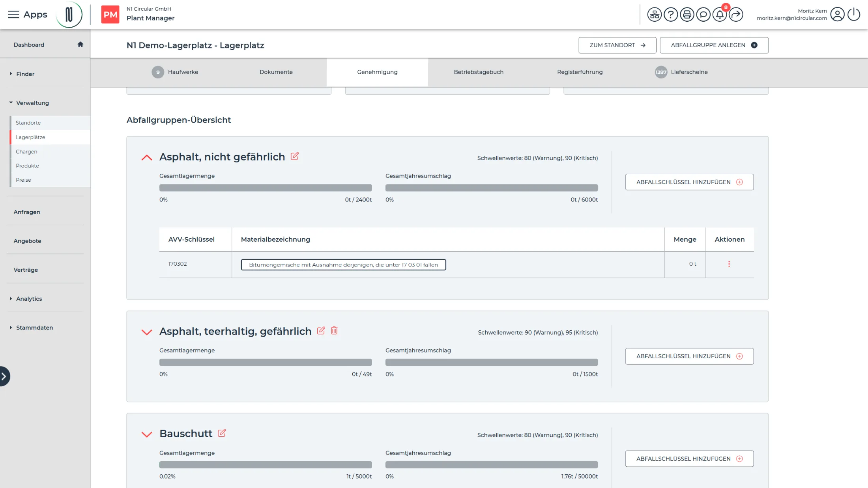This screenshot has width=868, height=488.
Task: Collapse Asphalt, nicht gefährlich section
Action: point(147,158)
